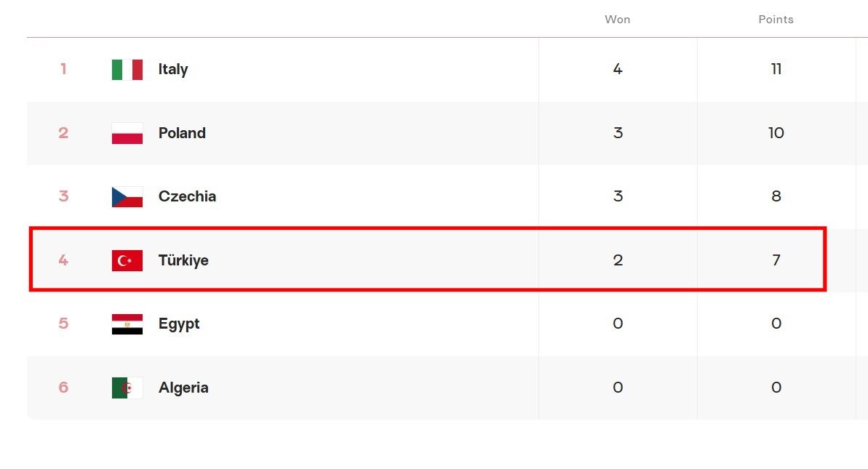Select the Czechia team name
The image size is (868, 469).
point(187,196)
